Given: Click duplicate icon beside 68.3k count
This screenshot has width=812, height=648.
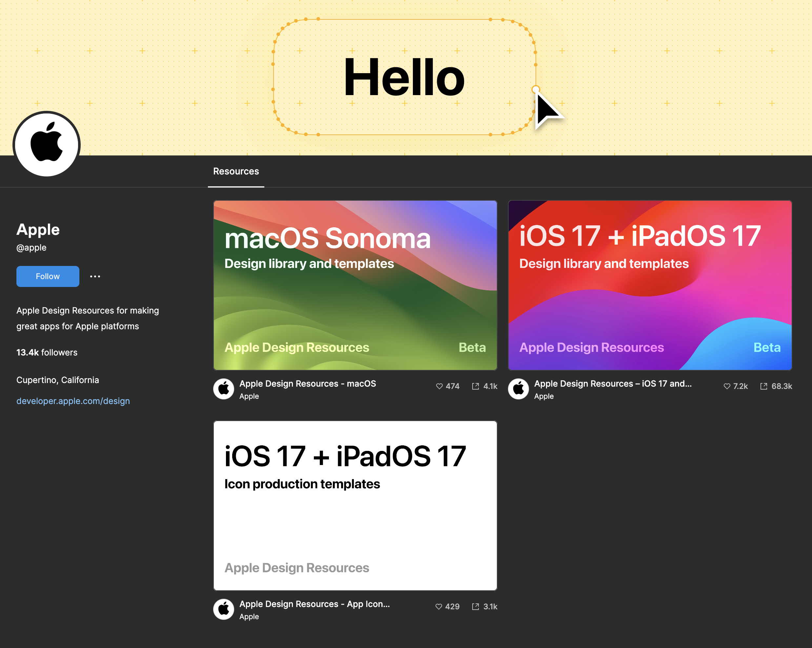Looking at the screenshot, I should coord(764,386).
